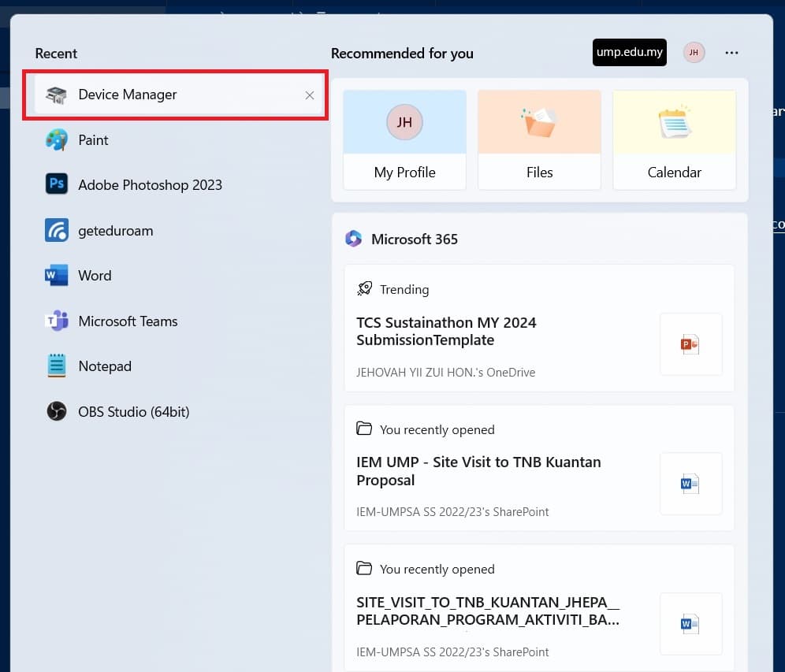Viewport: 785px width, 672px height.
Task: Open the Files card
Action: tap(539, 139)
